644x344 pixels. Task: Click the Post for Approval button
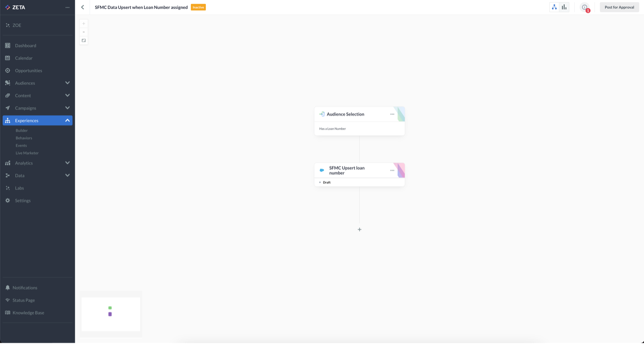pos(619,7)
